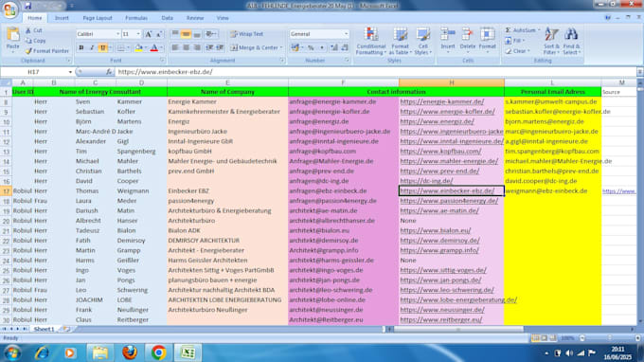The height and width of the screenshot is (362, 644).
Task: Open link https://www.bialon.eu/
Action: pos(436,230)
